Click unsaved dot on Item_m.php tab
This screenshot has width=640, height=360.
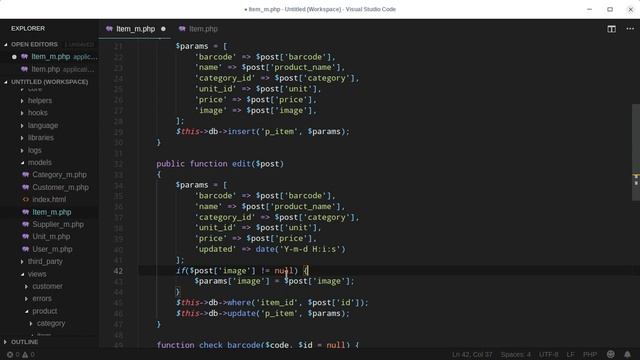(163, 29)
